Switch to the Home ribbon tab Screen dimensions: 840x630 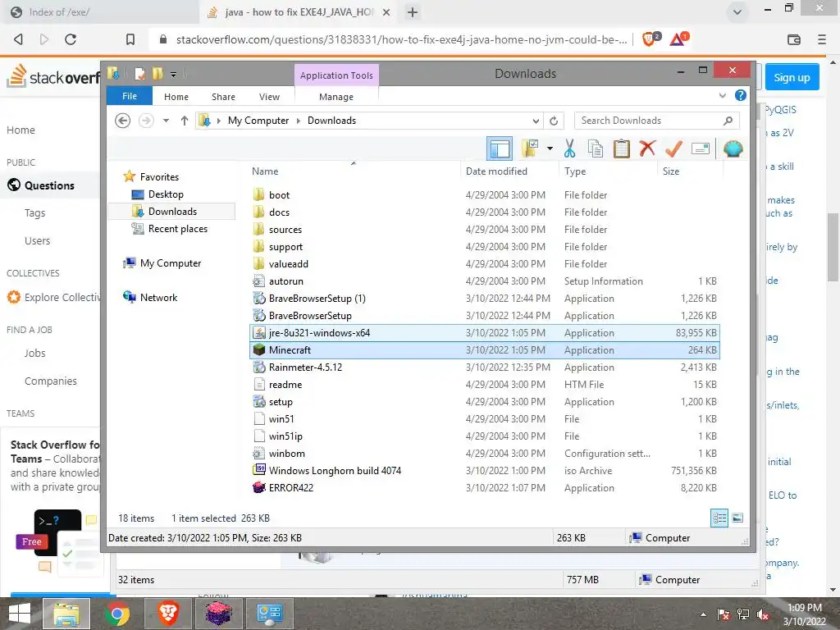point(176,97)
